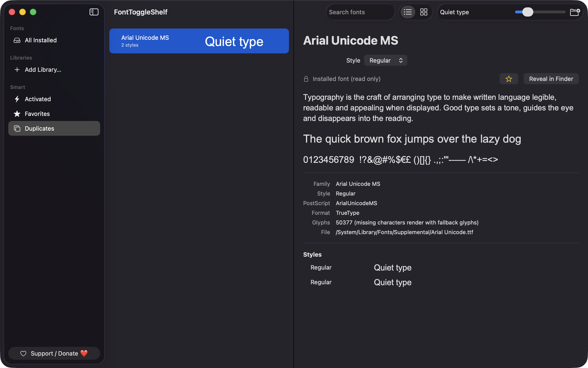Open Favorites smart collection

tap(54, 114)
